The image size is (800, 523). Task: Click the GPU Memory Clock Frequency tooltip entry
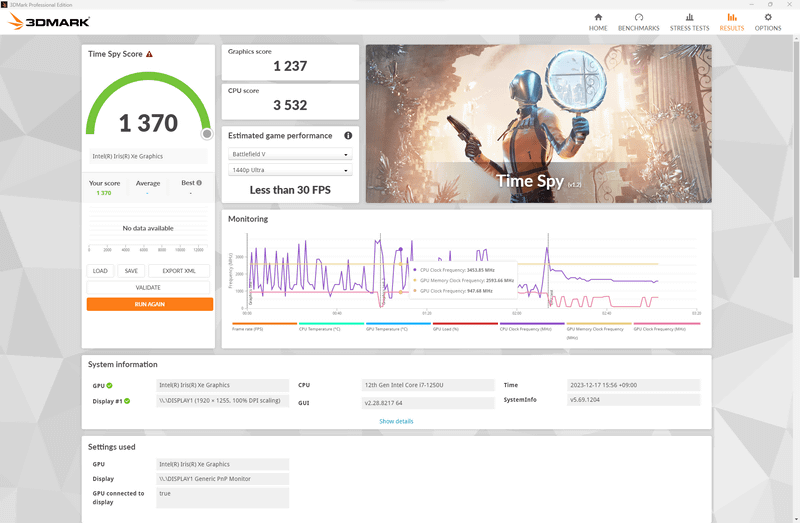[463, 281]
